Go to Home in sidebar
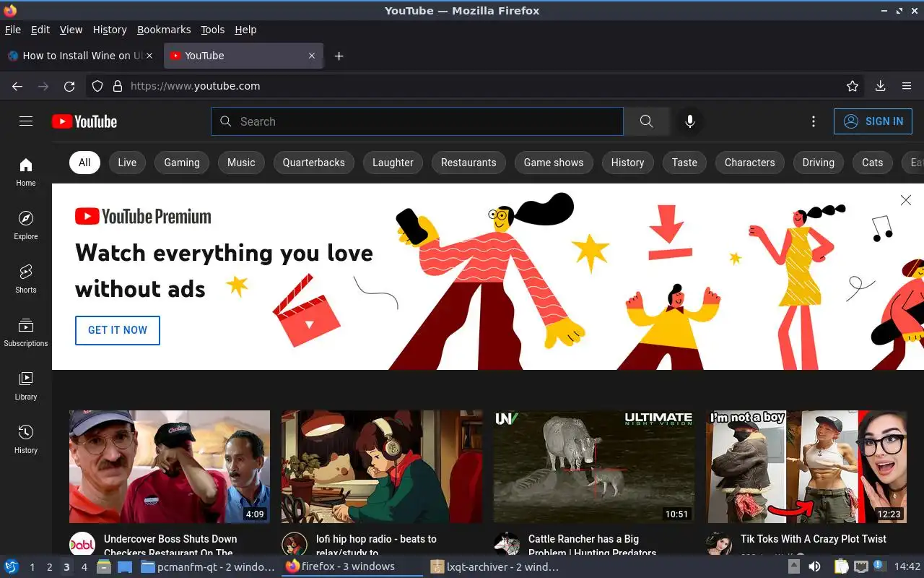 pyautogui.click(x=26, y=172)
